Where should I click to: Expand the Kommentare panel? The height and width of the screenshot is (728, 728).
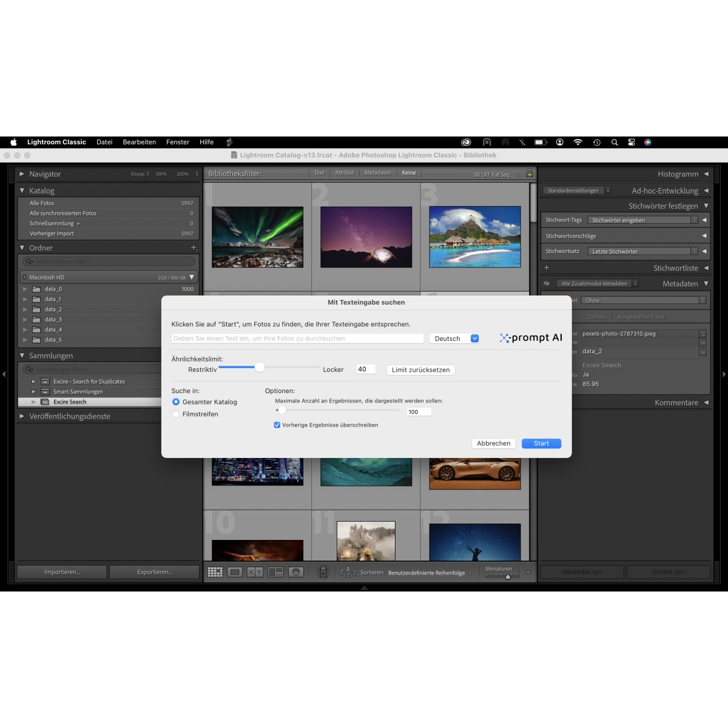[x=706, y=402]
